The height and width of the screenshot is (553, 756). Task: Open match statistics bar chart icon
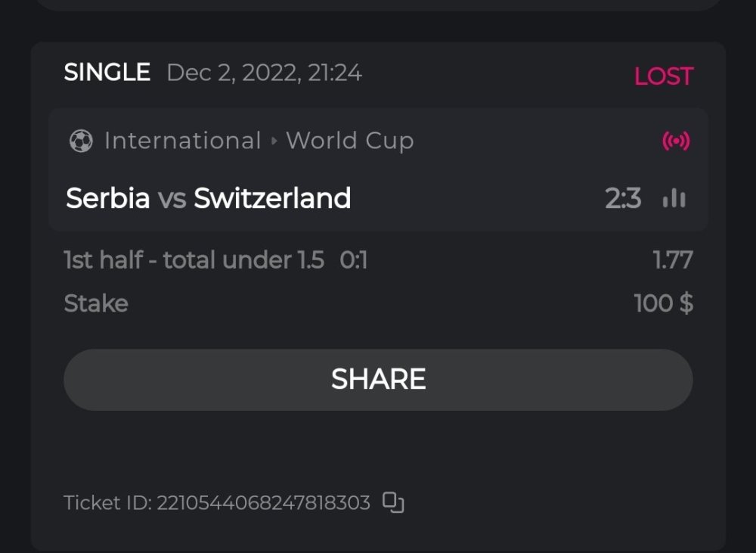pyautogui.click(x=674, y=198)
